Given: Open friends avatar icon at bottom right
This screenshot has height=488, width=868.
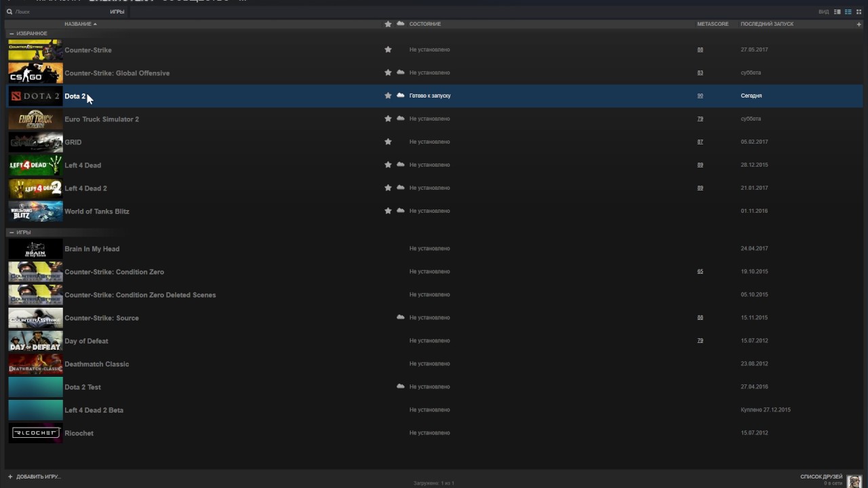Looking at the screenshot, I should [854, 480].
